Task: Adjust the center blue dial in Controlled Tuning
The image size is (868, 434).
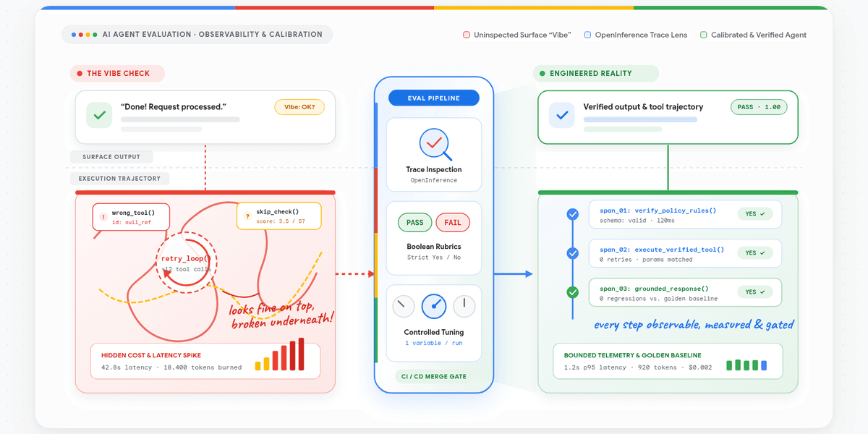Action: click(434, 307)
